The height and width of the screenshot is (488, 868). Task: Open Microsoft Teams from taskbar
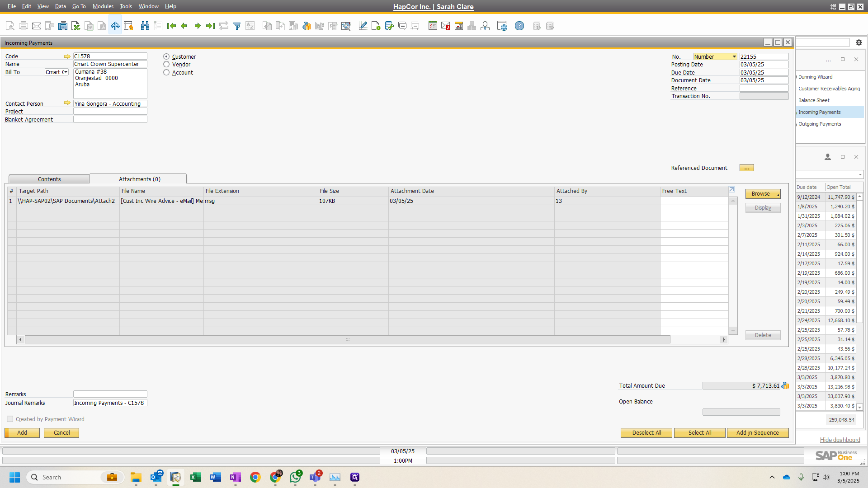pos(315,477)
